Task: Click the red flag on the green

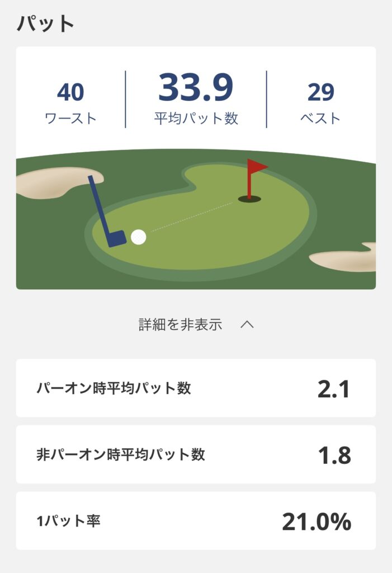Action: [x=256, y=167]
